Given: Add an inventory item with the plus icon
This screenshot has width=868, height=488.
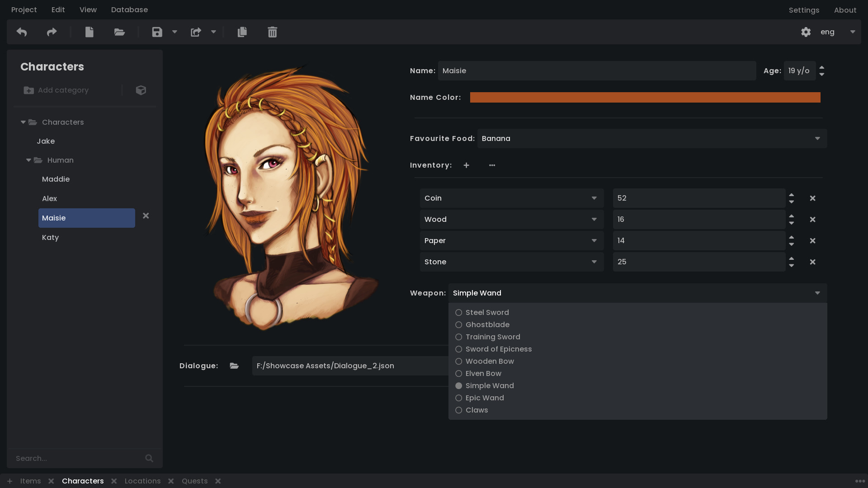Looking at the screenshot, I should 466,165.
